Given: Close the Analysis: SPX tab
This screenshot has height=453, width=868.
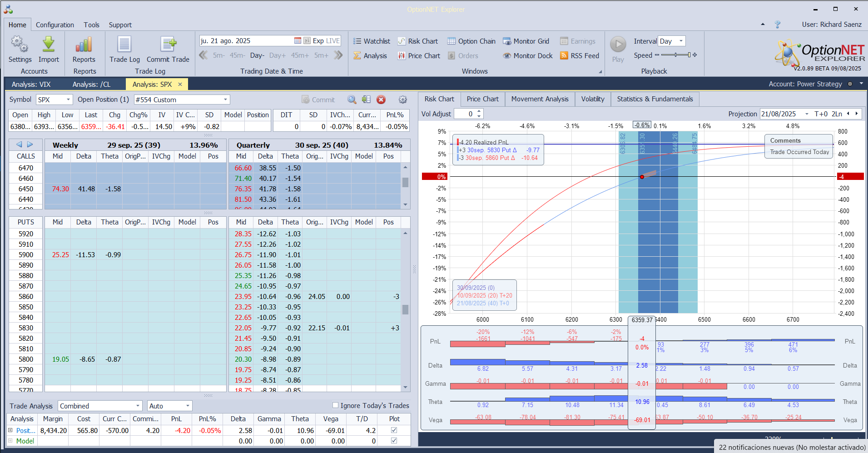Looking at the screenshot, I should [180, 84].
